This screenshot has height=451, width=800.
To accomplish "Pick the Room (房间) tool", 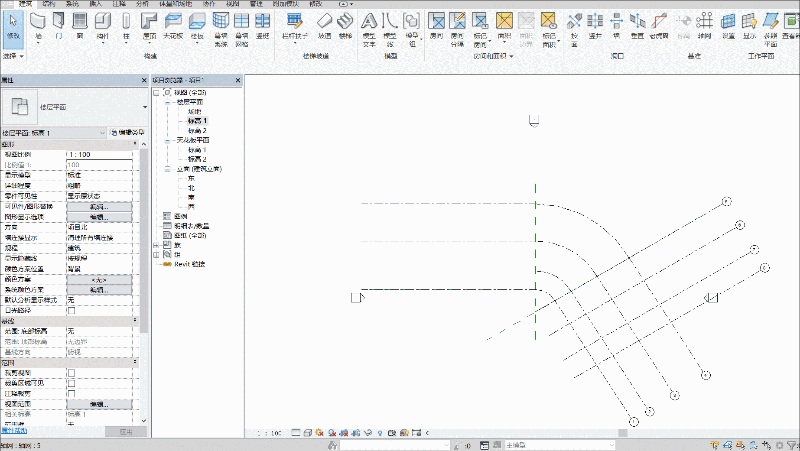I will [x=436, y=27].
